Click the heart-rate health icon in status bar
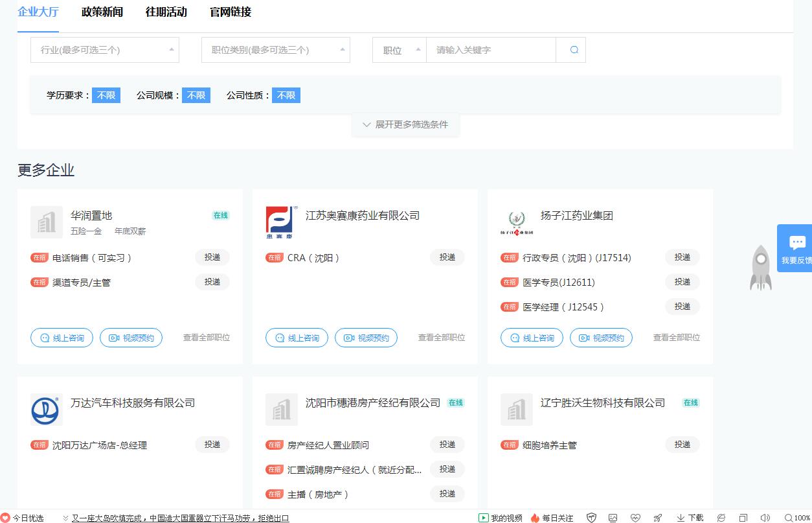This screenshot has height=523, width=812. [x=635, y=518]
